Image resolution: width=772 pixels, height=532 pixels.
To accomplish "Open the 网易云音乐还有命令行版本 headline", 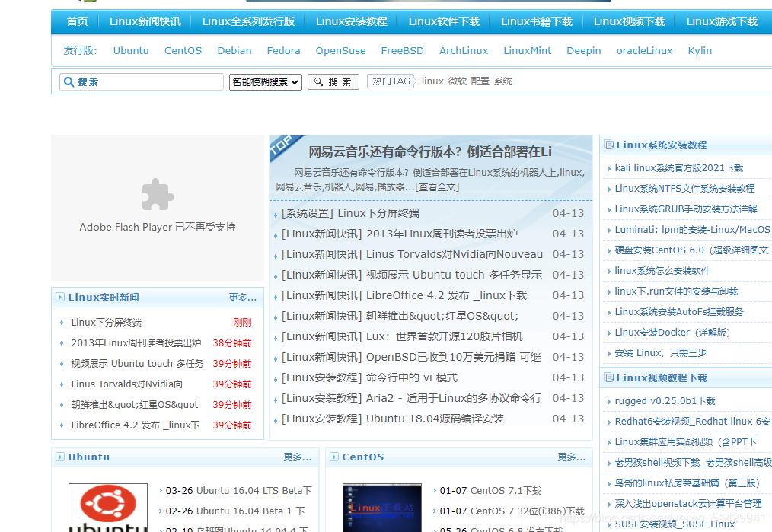I will (x=430, y=151).
